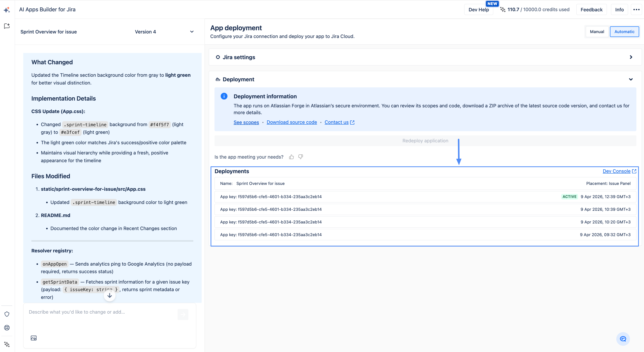The width and height of the screenshot is (644, 352).
Task: Open Dev Help menu item
Action: [x=479, y=10]
